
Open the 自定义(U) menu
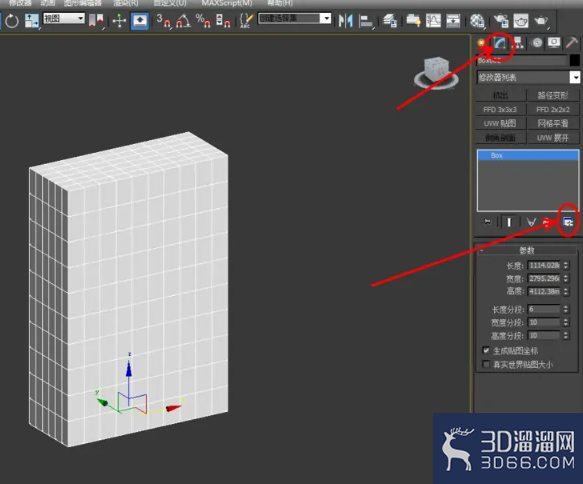tap(170, 3)
